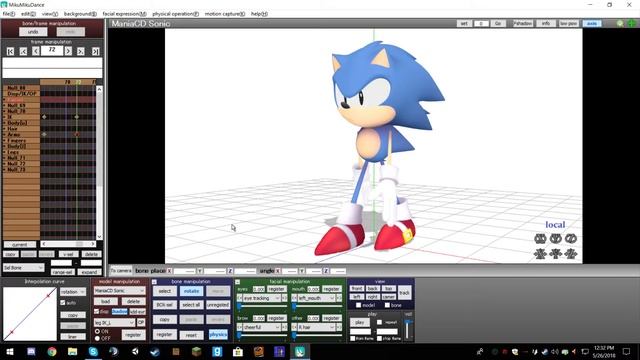Toggle repeat playback checkbox

tap(380, 322)
